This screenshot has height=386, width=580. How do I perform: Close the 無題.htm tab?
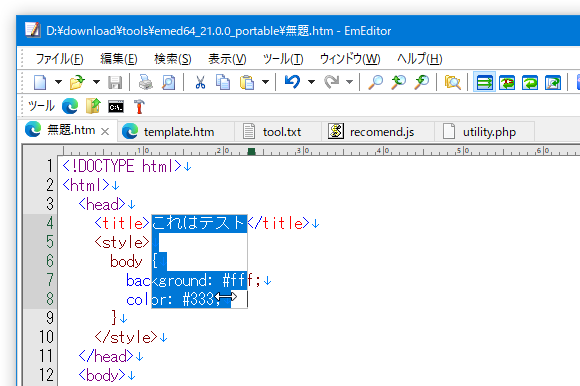[105, 131]
